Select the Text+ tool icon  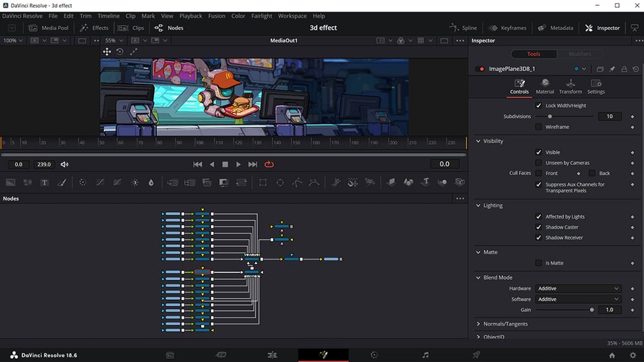[x=44, y=182]
